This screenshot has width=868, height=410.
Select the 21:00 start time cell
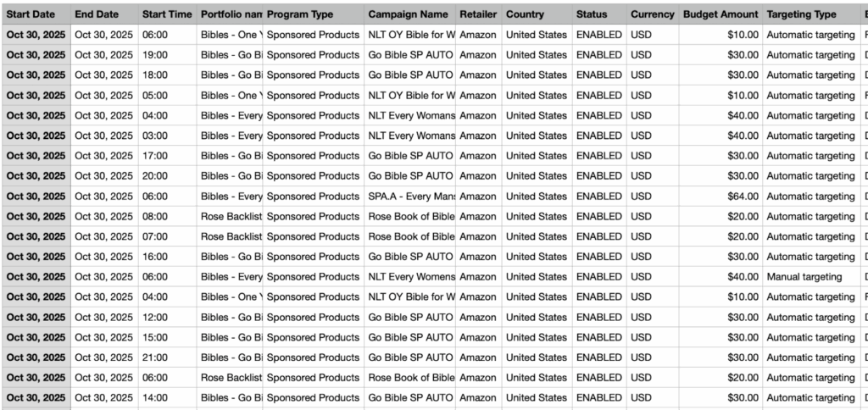point(155,357)
